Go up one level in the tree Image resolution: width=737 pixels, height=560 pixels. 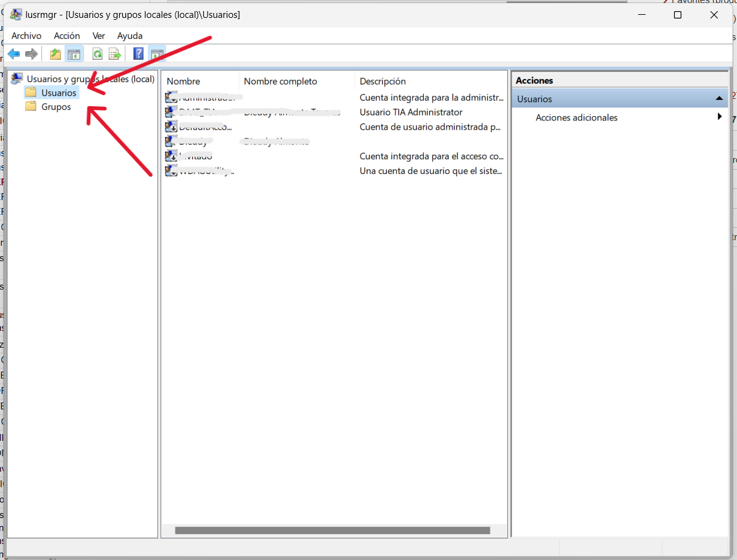[x=56, y=54]
